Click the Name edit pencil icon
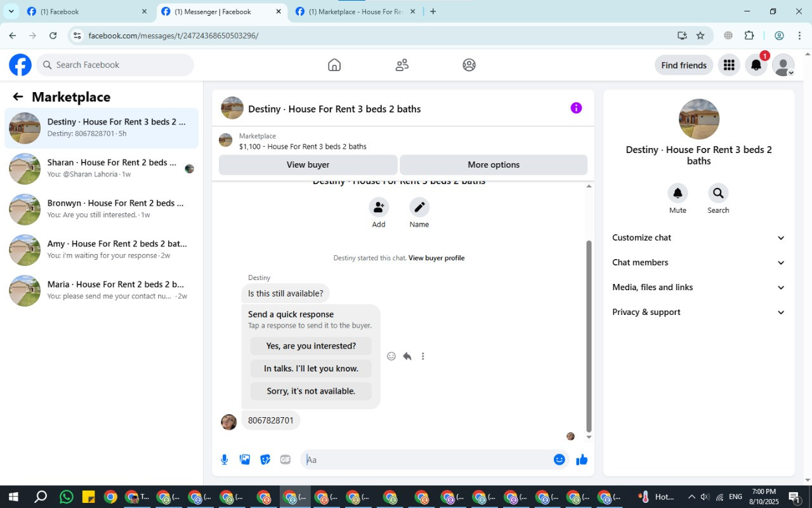The width and height of the screenshot is (812, 508). pyautogui.click(x=419, y=207)
